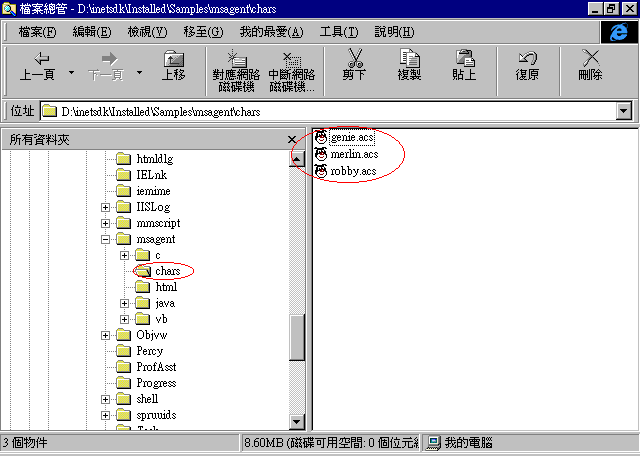Image resolution: width=640 pixels, height=456 pixels.
Task: Click the Map Network Drive (對應網路磁碟機) icon
Action: tap(235, 59)
